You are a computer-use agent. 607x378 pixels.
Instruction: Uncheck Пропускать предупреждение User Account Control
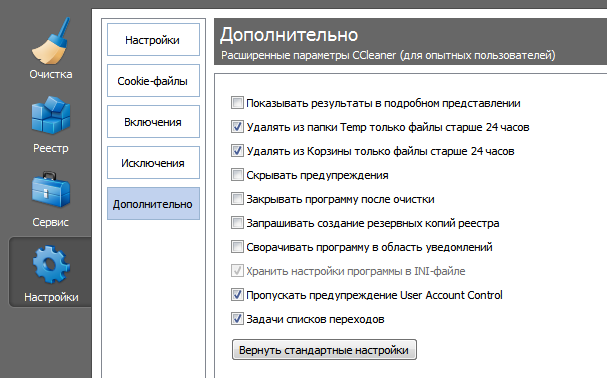point(237,295)
